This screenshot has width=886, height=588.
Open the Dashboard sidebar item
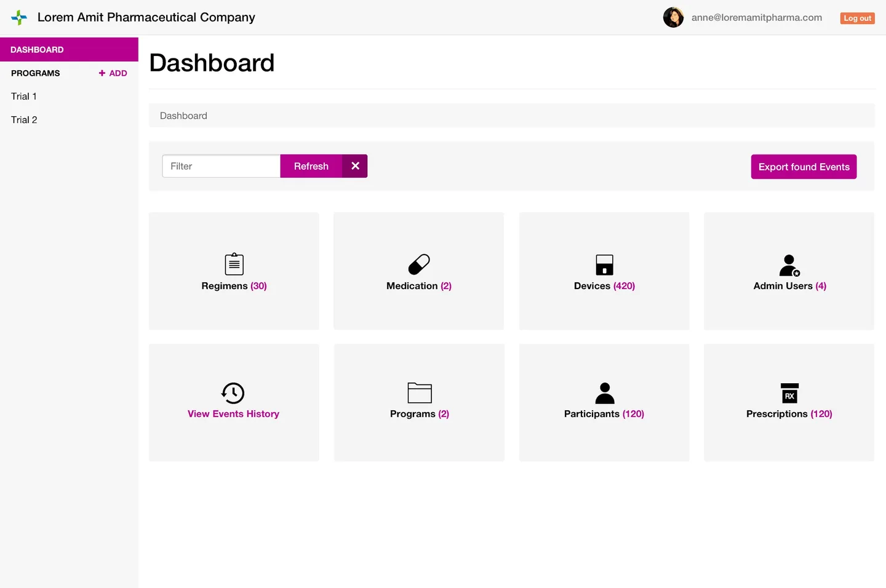point(37,49)
